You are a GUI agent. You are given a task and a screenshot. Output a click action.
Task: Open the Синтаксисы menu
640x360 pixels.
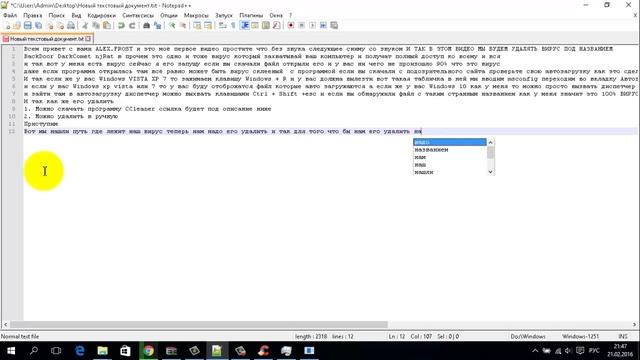tap(138, 15)
